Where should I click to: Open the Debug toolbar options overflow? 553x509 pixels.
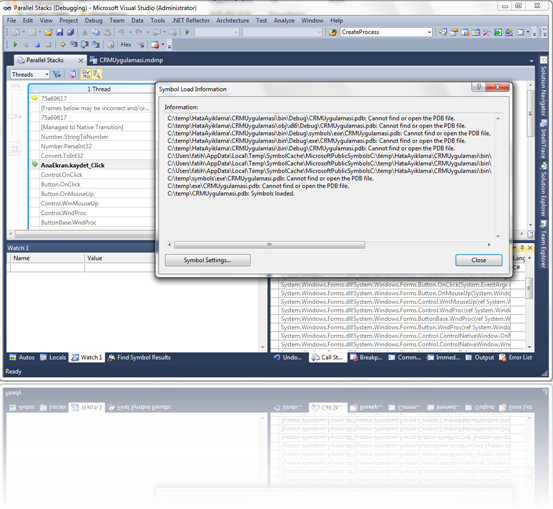169,46
